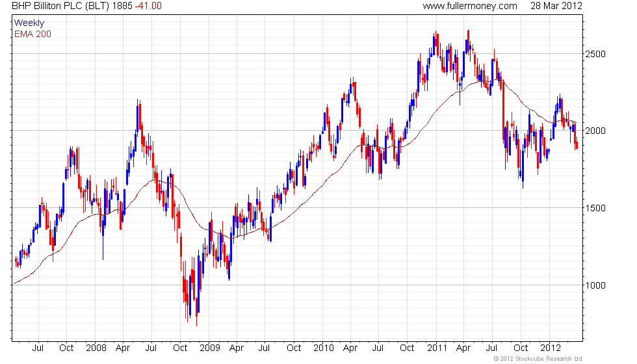The height and width of the screenshot is (364, 637).
Task: Select the EMA 200 legend label
Action: (x=32, y=34)
